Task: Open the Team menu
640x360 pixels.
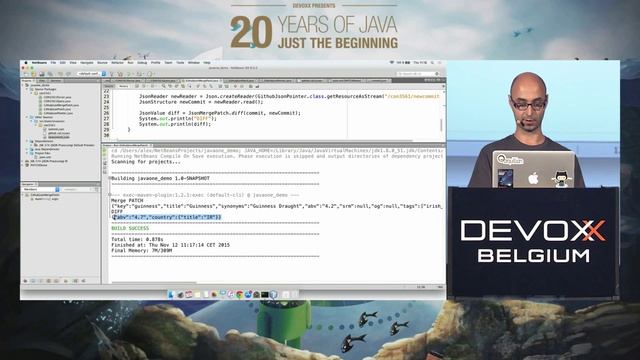Action: tap(168, 62)
